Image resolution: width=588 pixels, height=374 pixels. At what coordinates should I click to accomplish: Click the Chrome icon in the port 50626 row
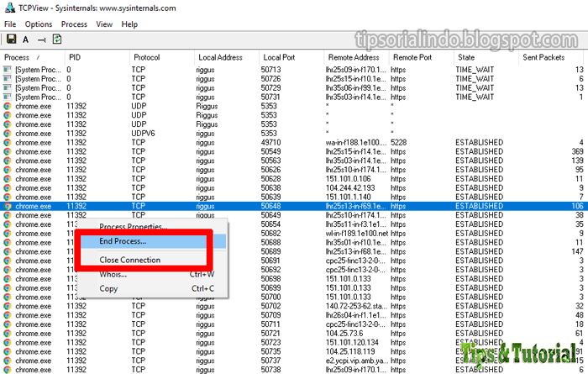click(7, 170)
